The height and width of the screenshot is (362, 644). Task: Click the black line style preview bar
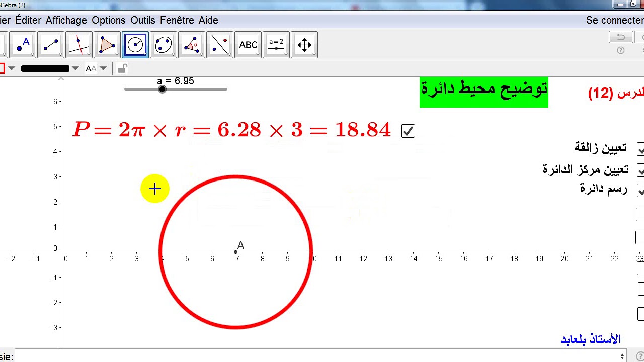45,68
